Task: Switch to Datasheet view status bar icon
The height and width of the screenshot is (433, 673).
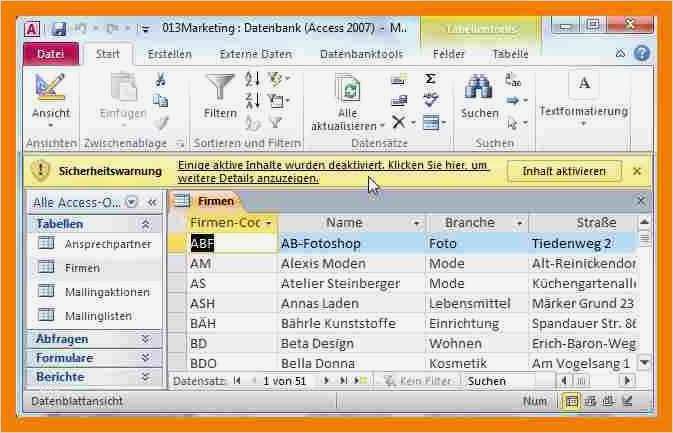Action: tap(571, 402)
